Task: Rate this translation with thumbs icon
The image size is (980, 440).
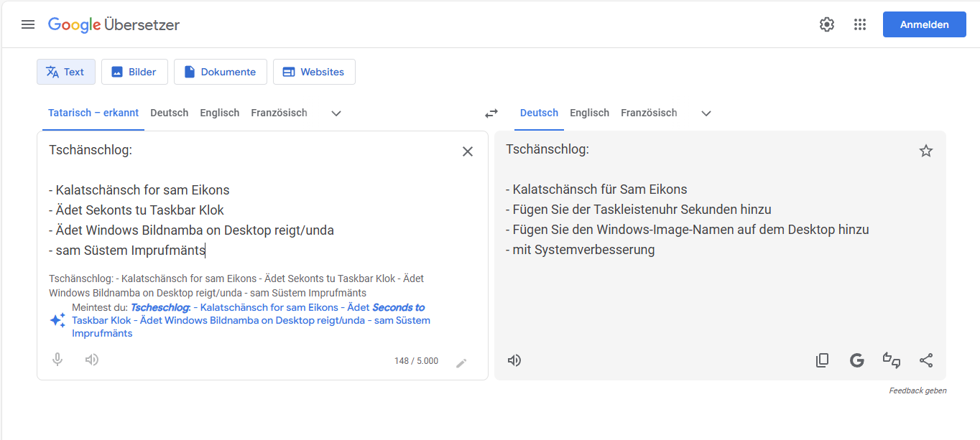Action: [x=892, y=360]
